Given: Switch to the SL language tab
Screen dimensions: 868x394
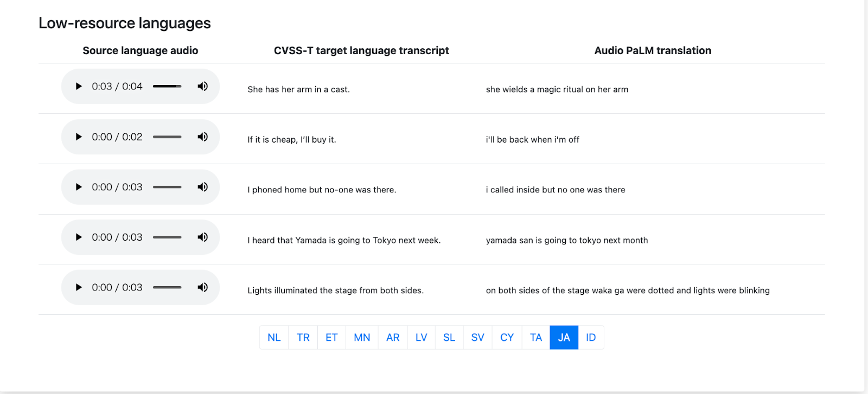Looking at the screenshot, I should (x=449, y=338).
